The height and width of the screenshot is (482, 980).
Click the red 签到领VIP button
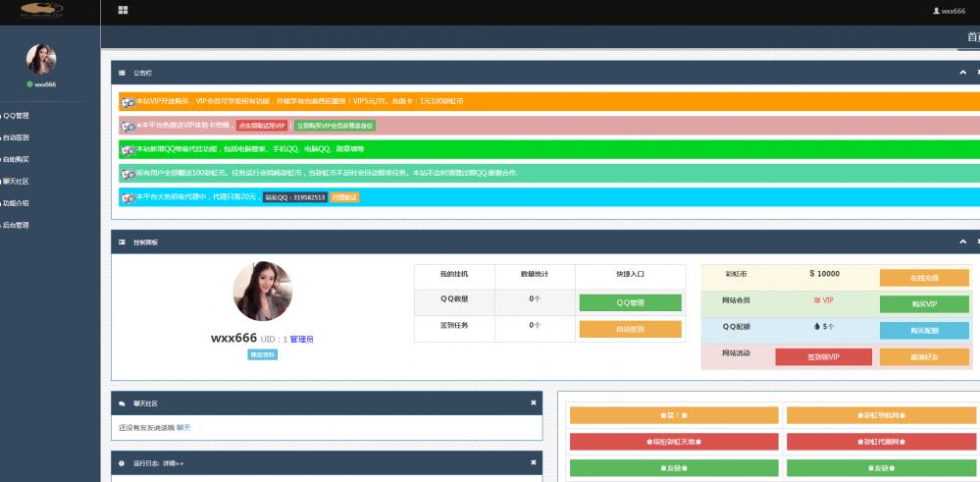[x=823, y=357]
